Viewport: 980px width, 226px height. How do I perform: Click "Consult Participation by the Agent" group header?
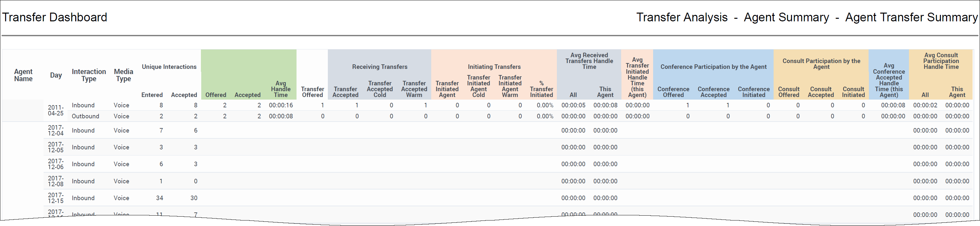tap(821, 64)
